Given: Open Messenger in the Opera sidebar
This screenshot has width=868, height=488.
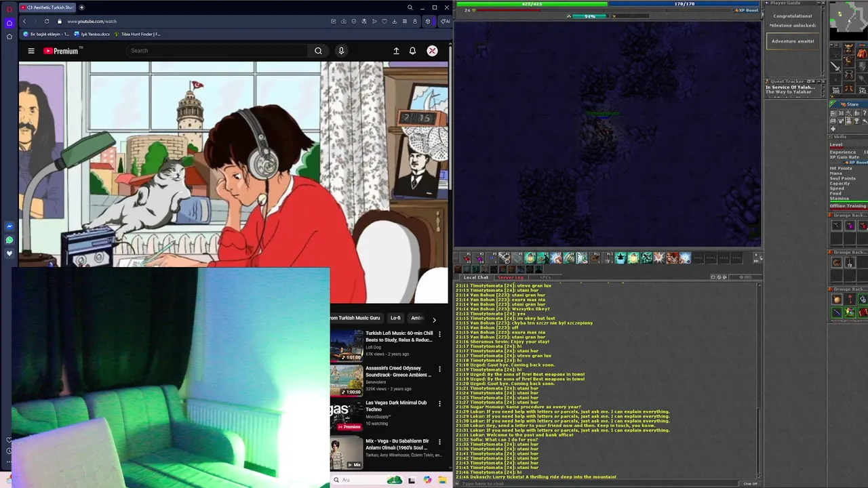Looking at the screenshot, I should click(x=9, y=226).
